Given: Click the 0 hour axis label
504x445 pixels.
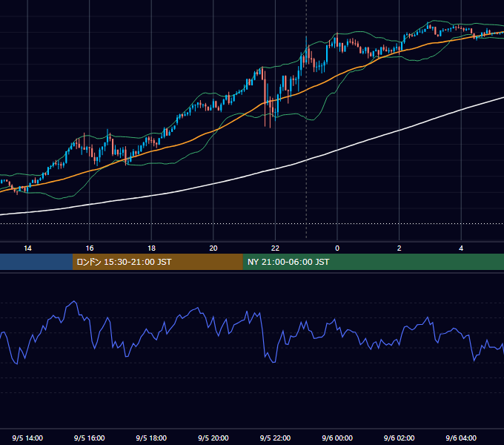Looking at the screenshot, I should [x=337, y=248].
